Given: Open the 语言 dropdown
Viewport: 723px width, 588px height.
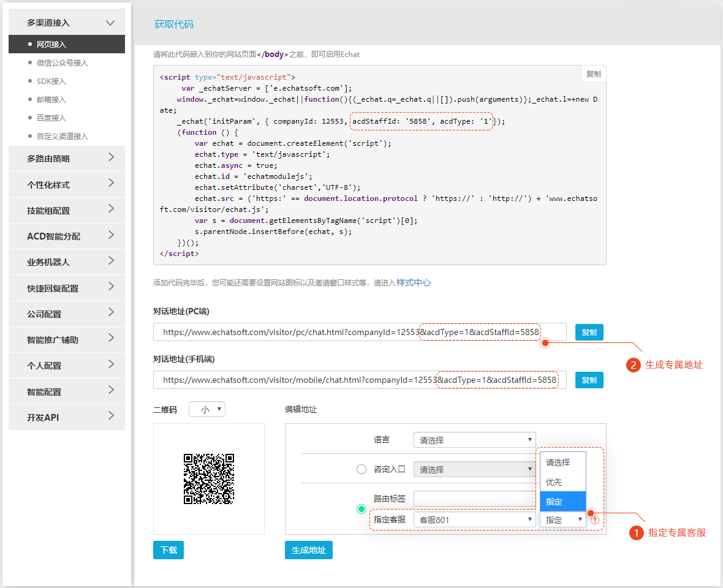Looking at the screenshot, I should [474, 440].
